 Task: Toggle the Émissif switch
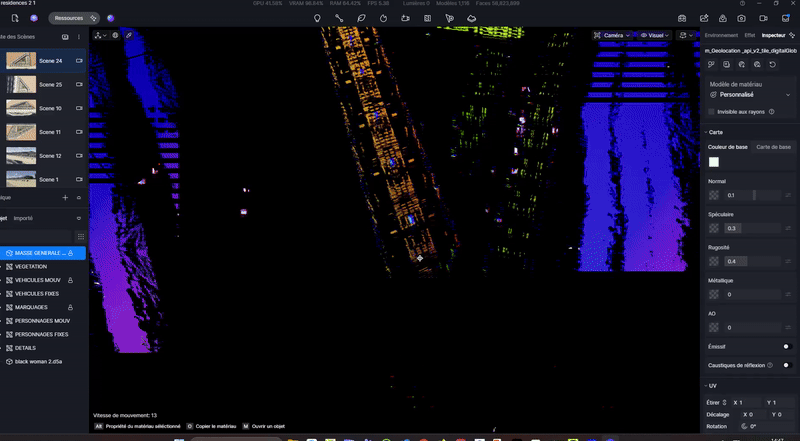coord(787,346)
